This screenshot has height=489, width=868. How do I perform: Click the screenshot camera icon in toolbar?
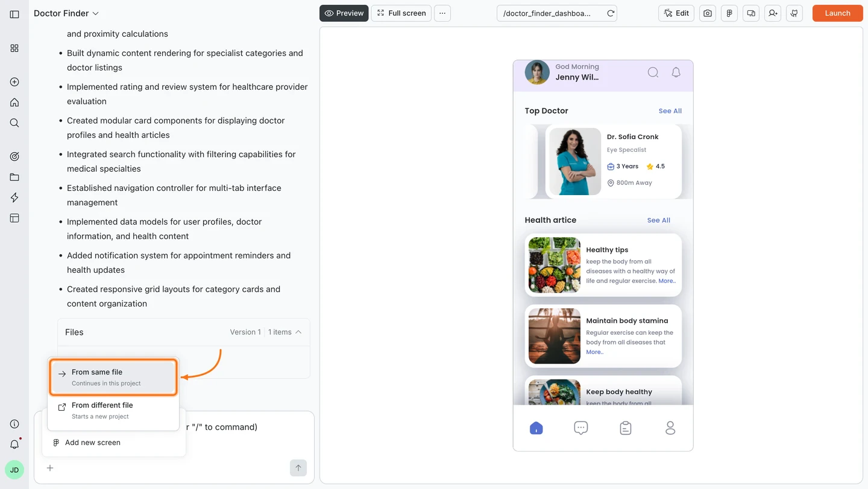pyautogui.click(x=708, y=13)
